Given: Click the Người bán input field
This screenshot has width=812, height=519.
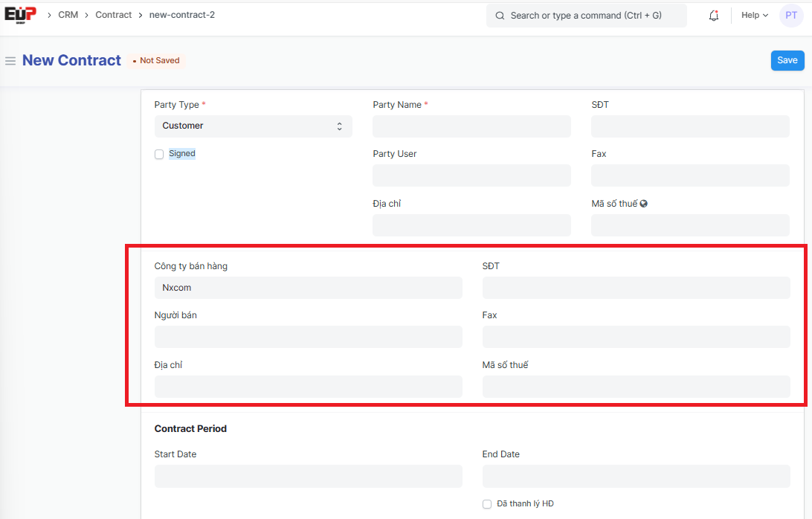Looking at the screenshot, I should point(308,337).
